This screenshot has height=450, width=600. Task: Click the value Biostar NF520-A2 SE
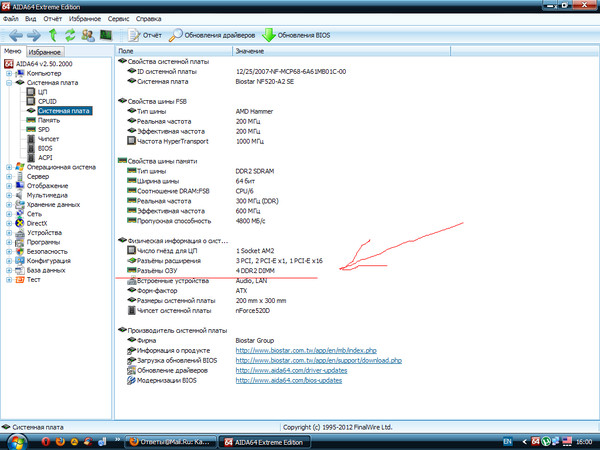[265, 82]
